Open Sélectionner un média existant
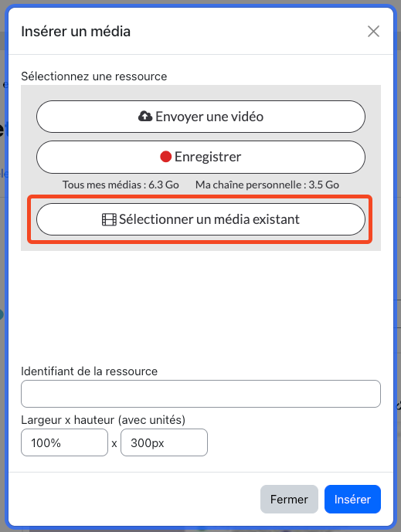 201,219
